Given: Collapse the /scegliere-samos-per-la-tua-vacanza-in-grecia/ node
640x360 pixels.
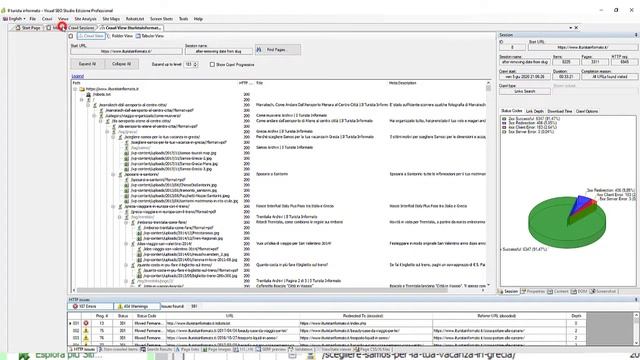Looking at the screenshot, I should point(113,137).
